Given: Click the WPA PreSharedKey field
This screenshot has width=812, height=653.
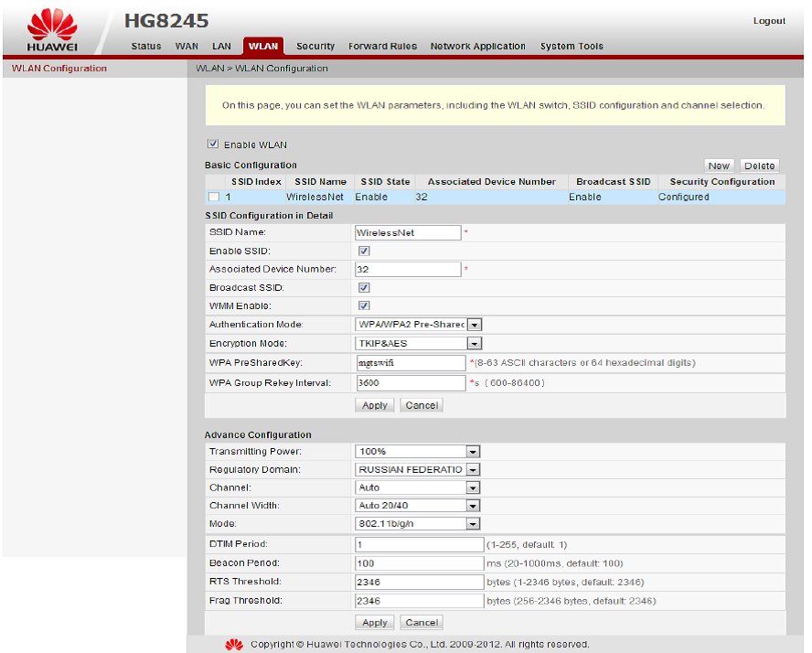Looking at the screenshot, I should tap(411, 363).
